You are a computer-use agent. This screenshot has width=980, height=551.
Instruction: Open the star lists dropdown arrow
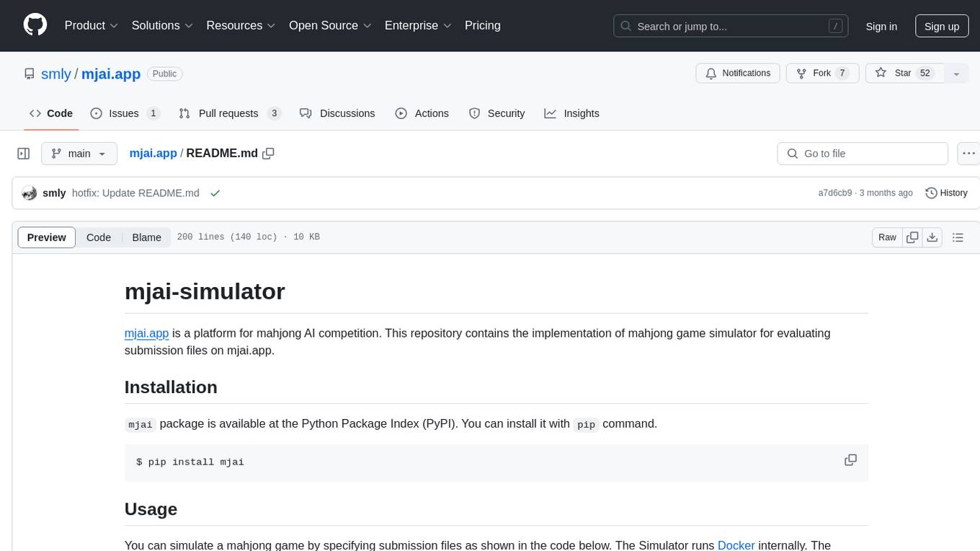coord(956,74)
